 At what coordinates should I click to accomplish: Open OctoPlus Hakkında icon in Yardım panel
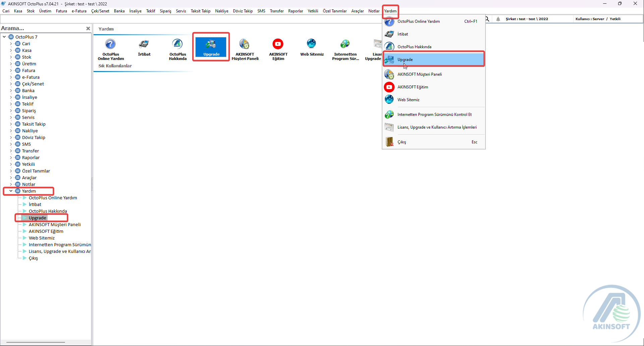tap(178, 49)
